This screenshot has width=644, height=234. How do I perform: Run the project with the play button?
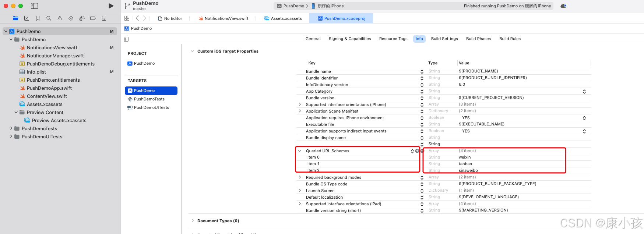(x=111, y=6)
